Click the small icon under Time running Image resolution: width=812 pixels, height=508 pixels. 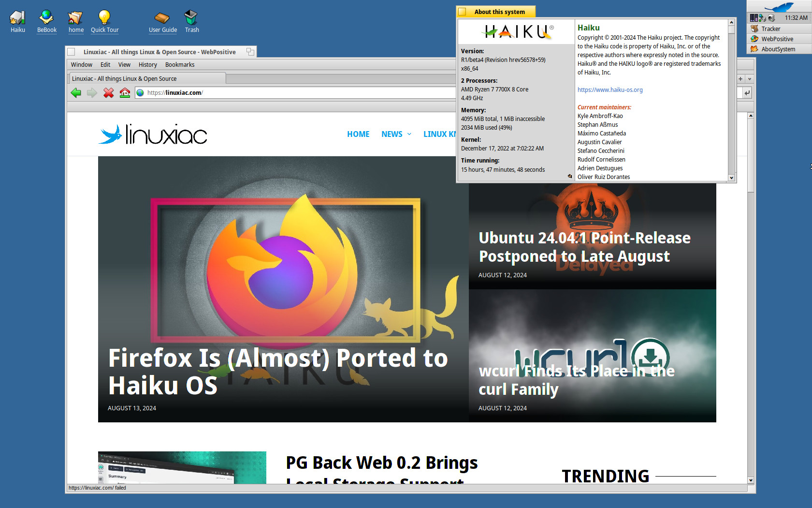(569, 176)
